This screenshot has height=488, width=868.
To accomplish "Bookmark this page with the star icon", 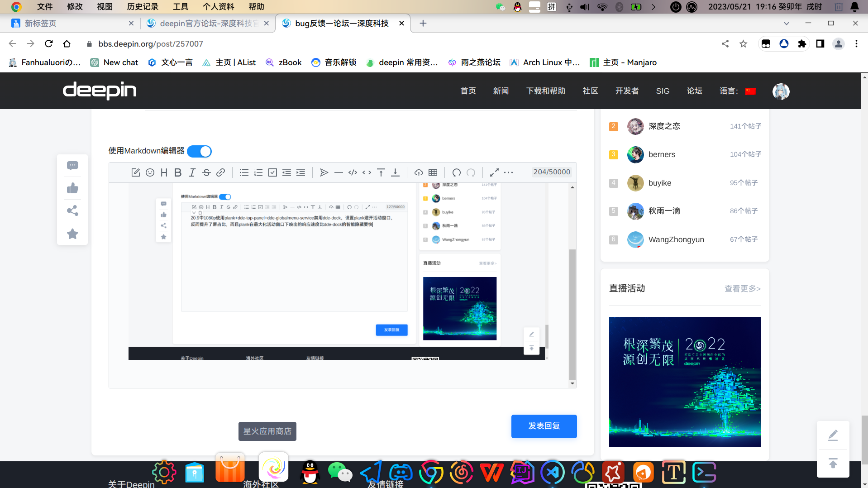I will 743,44.
